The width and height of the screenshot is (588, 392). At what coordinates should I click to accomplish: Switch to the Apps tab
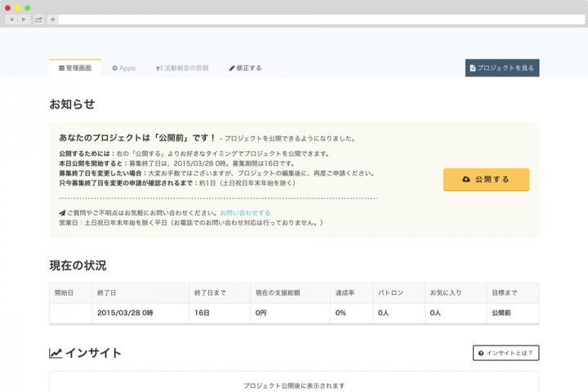coord(123,68)
